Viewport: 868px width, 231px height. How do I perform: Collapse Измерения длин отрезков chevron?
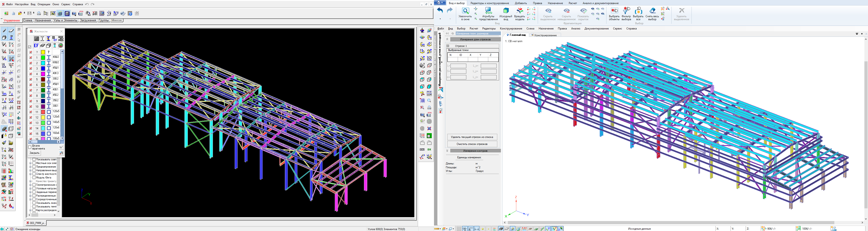coord(447,39)
